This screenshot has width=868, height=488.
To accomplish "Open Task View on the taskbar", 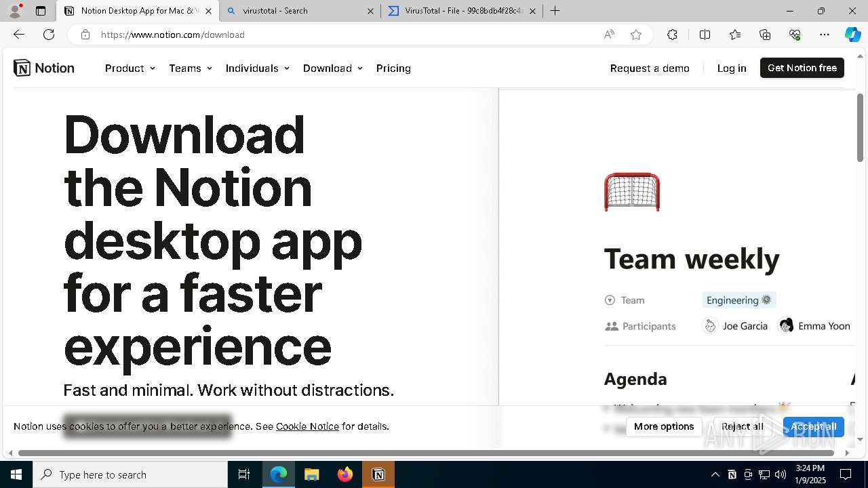I will (x=244, y=474).
